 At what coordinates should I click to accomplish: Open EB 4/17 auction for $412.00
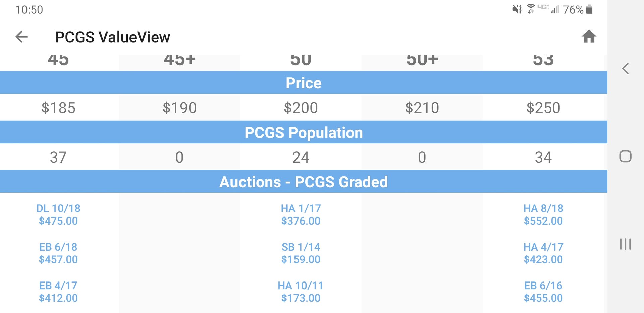(x=58, y=292)
